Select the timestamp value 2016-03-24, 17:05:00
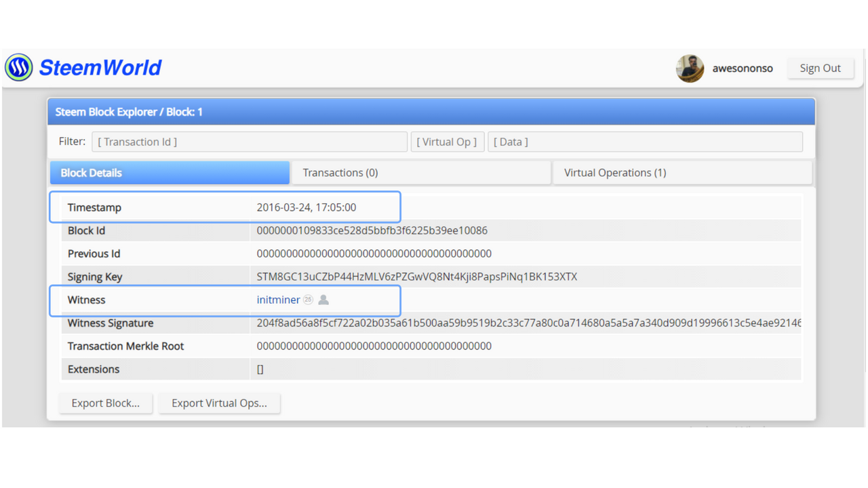 [x=307, y=207]
